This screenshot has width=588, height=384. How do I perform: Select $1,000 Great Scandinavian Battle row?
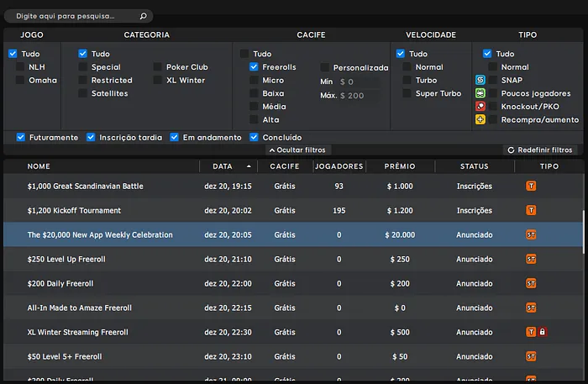tap(293, 186)
